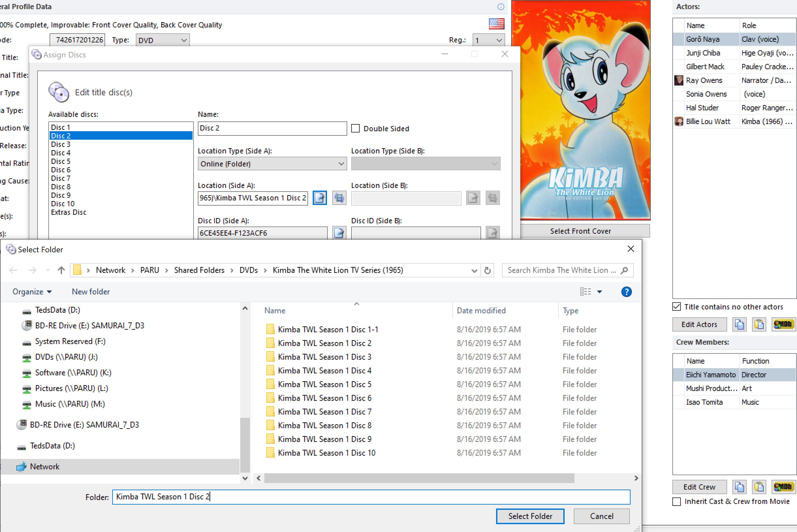797x532 pixels.
Task: Select Network in the navigation pane
Action: point(120,466)
